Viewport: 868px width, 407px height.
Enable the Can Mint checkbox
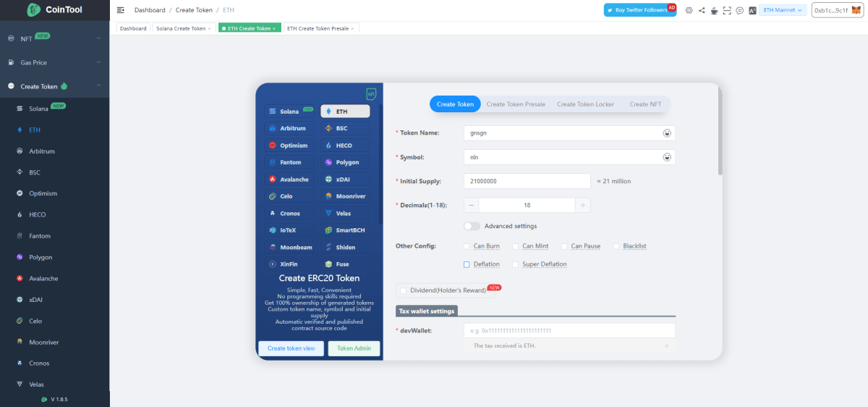click(x=516, y=246)
